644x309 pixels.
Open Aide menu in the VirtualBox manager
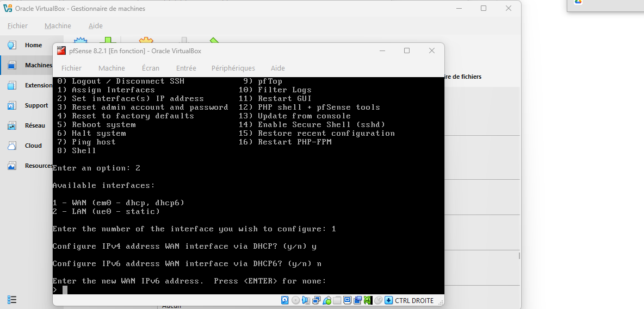click(96, 26)
